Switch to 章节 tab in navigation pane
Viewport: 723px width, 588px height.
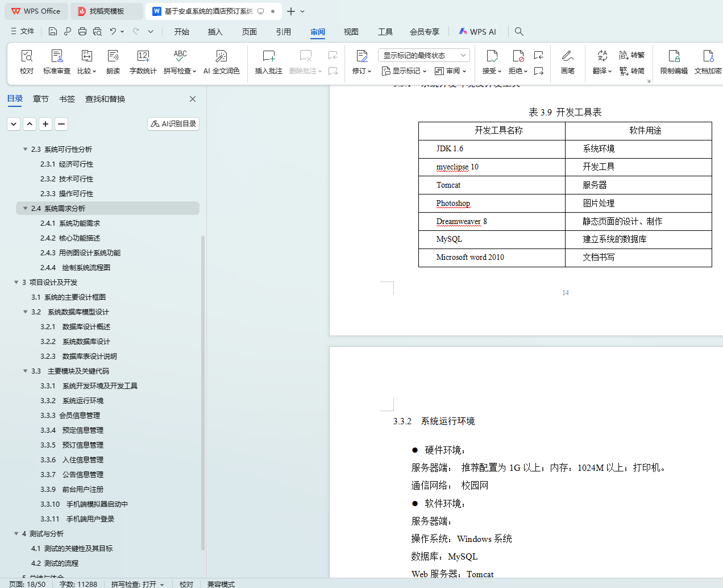pyautogui.click(x=41, y=99)
